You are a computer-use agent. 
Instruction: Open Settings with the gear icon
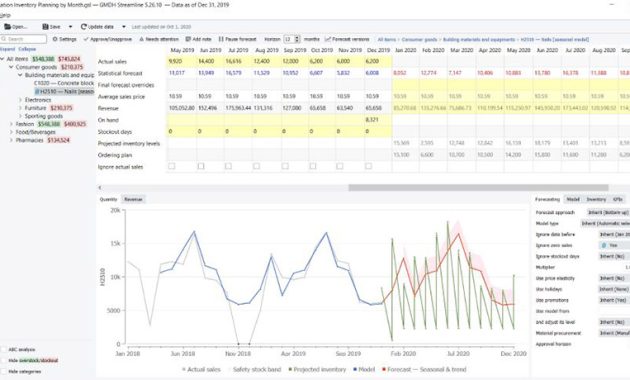pyautogui.click(x=64, y=39)
